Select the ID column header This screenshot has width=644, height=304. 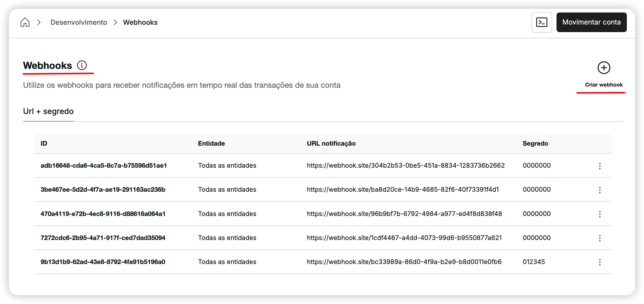pyautogui.click(x=44, y=143)
